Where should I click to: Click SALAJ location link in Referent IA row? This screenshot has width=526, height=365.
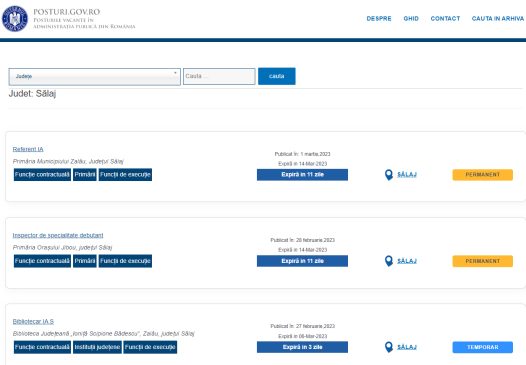point(407,174)
